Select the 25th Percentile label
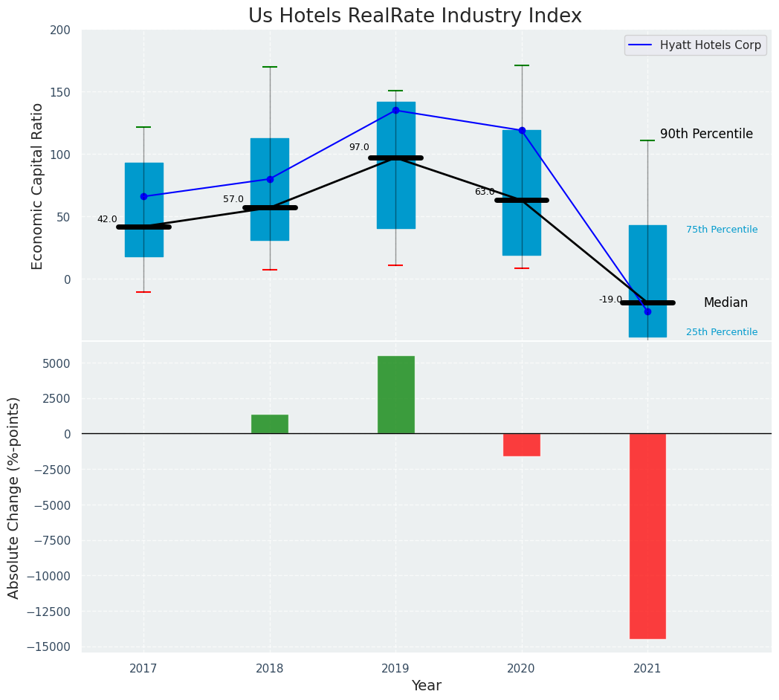779x700 pixels. [x=721, y=332]
